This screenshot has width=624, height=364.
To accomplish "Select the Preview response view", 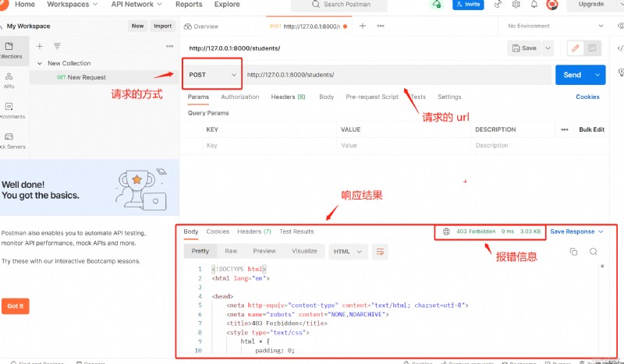I will pos(264,251).
